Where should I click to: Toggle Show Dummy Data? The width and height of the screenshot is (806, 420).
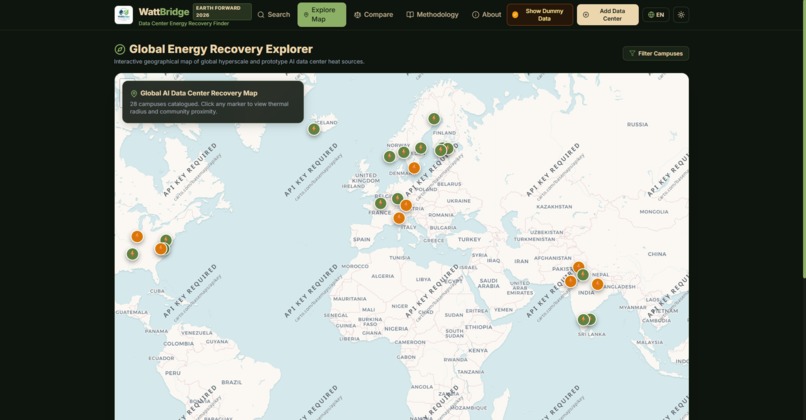pos(540,15)
